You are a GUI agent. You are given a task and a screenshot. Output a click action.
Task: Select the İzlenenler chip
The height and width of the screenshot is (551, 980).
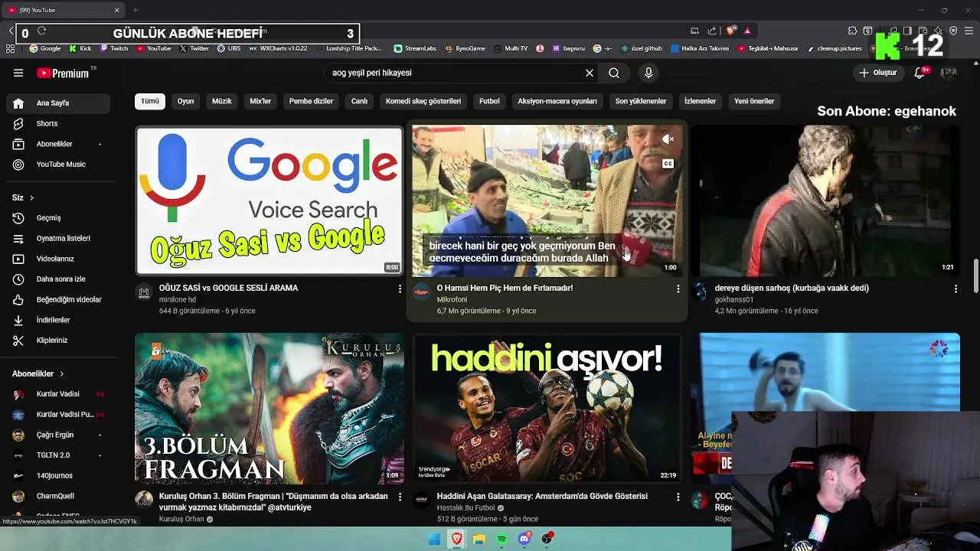700,101
